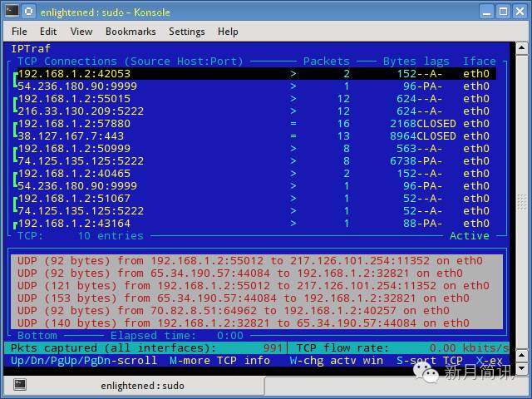Select closed connection row 38.127.167.7:443
The width and height of the screenshot is (532, 399).
[x=254, y=136]
